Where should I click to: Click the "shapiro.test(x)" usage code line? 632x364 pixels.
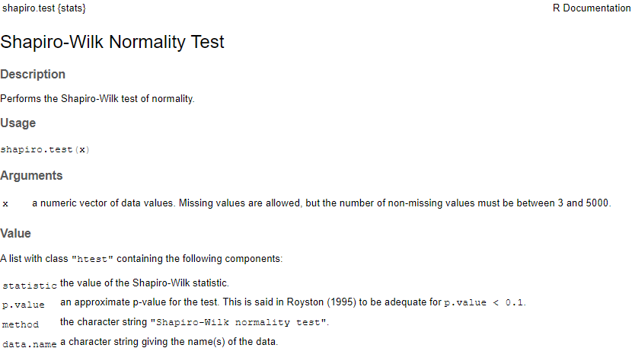[45, 149]
